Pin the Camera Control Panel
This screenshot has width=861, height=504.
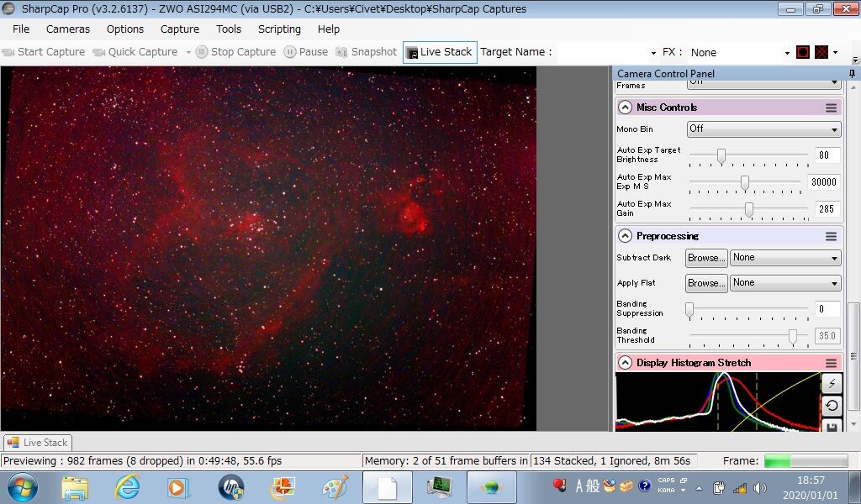(x=852, y=73)
